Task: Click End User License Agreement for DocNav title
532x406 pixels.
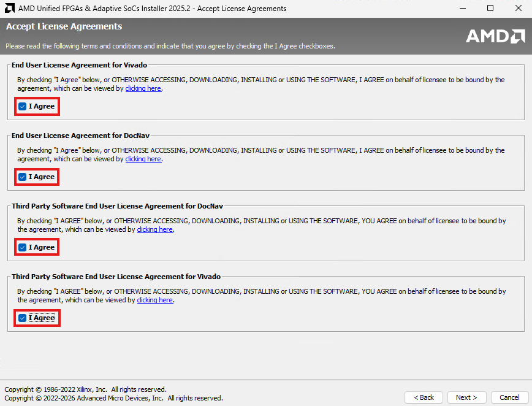Action: pyautogui.click(x=80, y=136)
